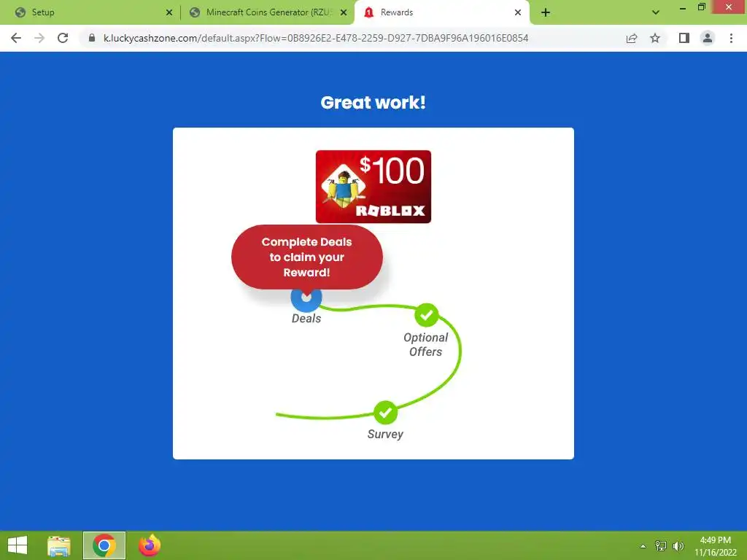Click the Optional Offers green checkmark
747x560 pixels.
click(x=426, y=315)
